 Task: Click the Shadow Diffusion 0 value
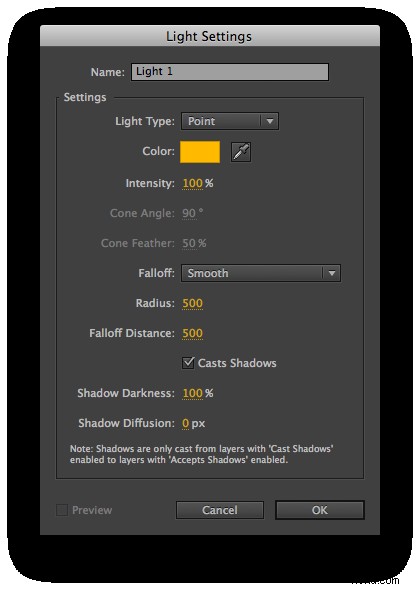coord(186,423)
